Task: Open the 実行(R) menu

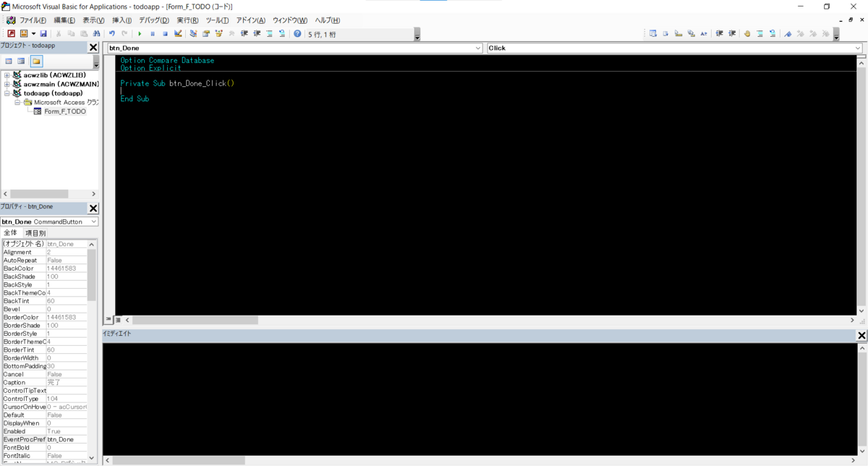Action: point(187,20)
